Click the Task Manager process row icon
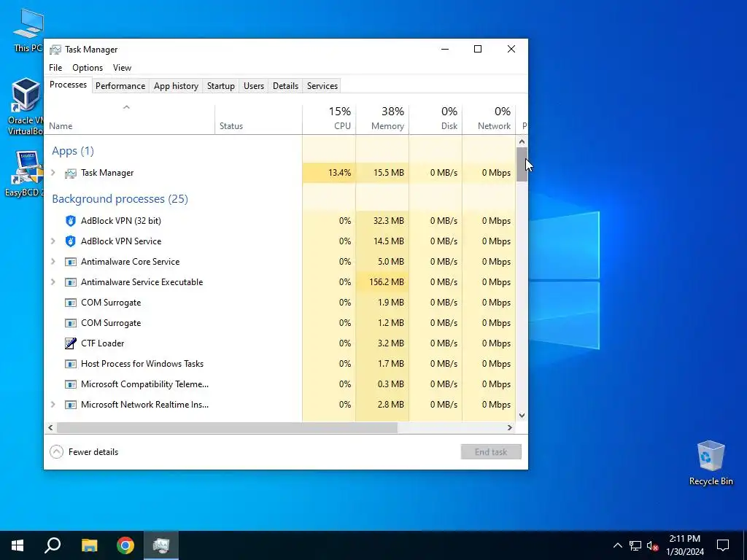Viewport: 747px width, 560px height. click(71, 174)
